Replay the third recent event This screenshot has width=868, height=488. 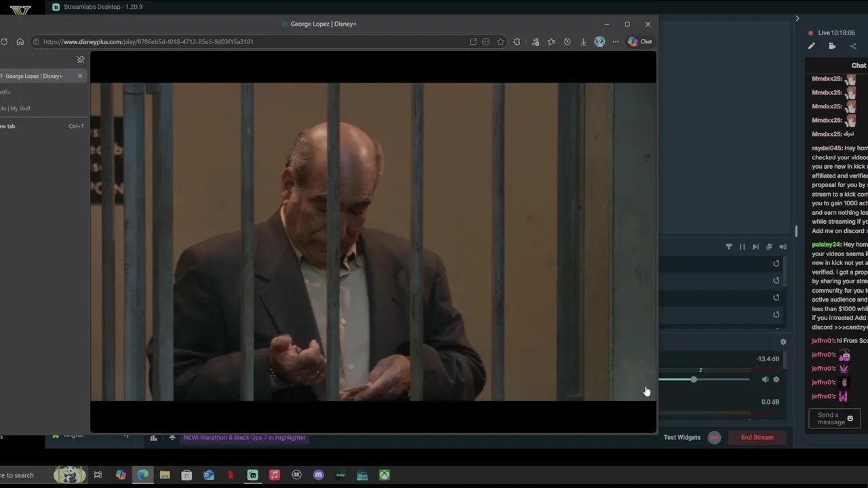(776, 298)
